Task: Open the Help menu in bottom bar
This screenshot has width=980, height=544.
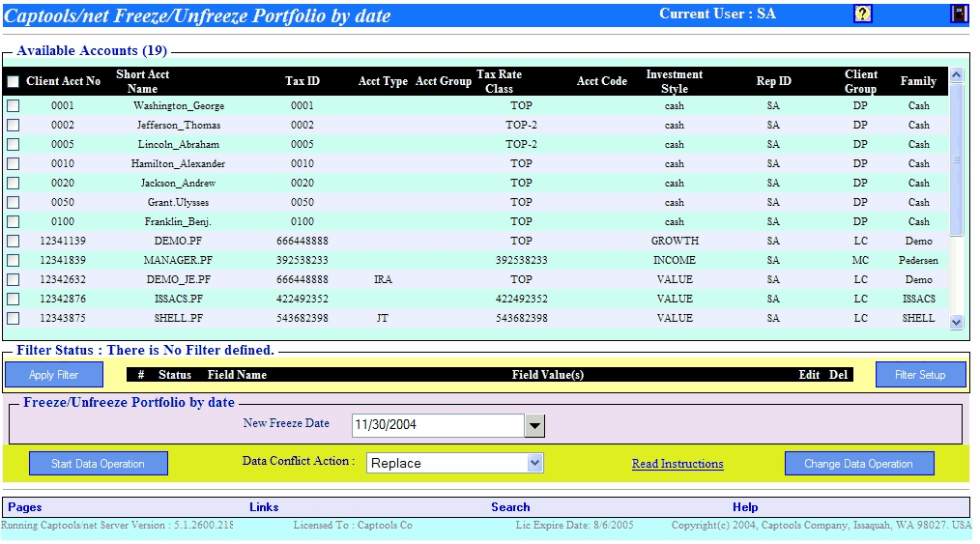Action: (x=745, y=507)
